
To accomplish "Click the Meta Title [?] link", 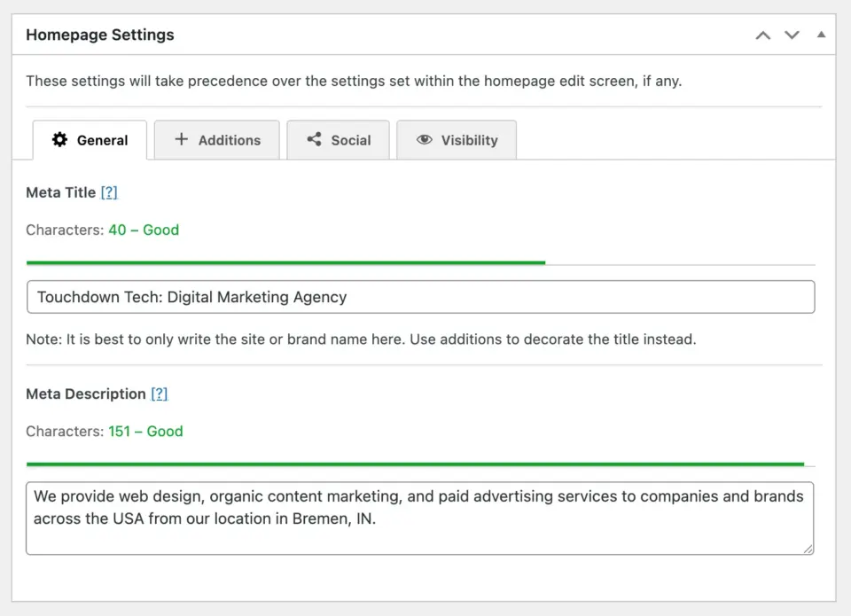I will [109, 192].
